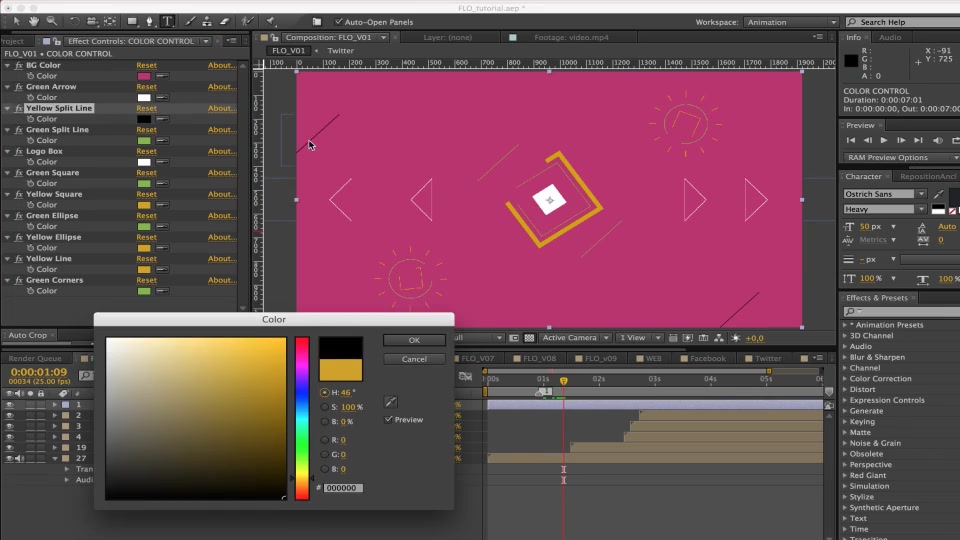Click the hex color value field

point(343,488)
